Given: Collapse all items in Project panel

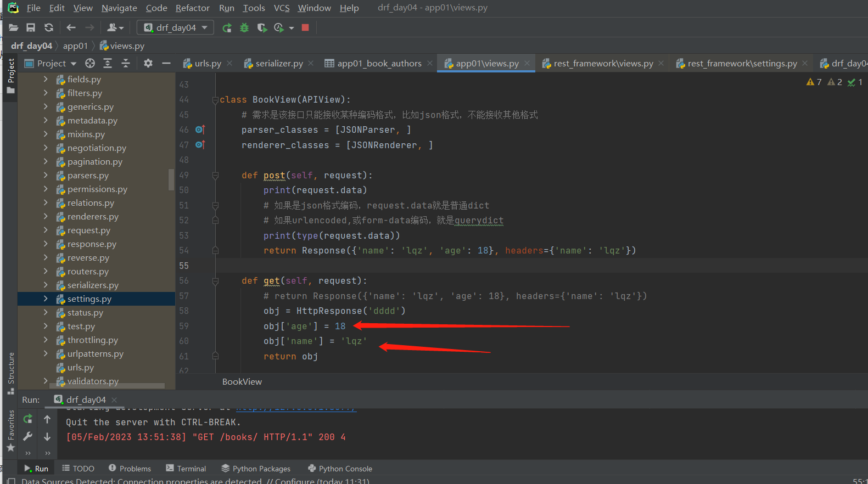Looking at the screenshot, I should (126, 64).
